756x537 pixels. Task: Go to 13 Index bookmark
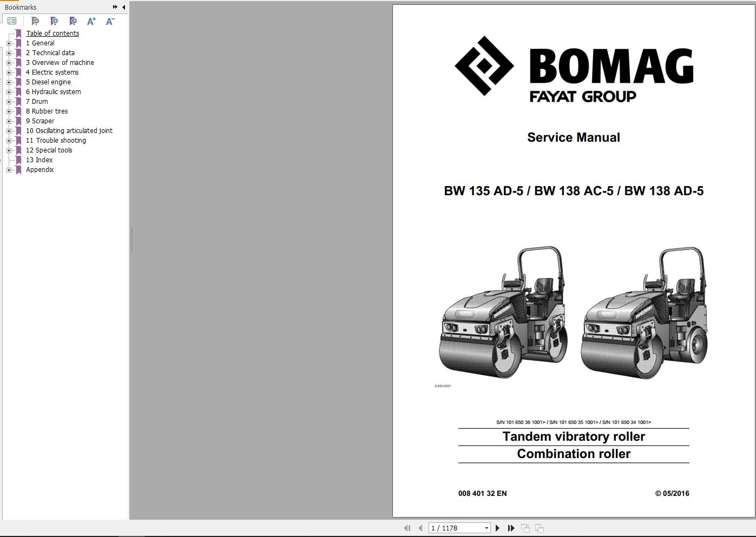[38, 160]
